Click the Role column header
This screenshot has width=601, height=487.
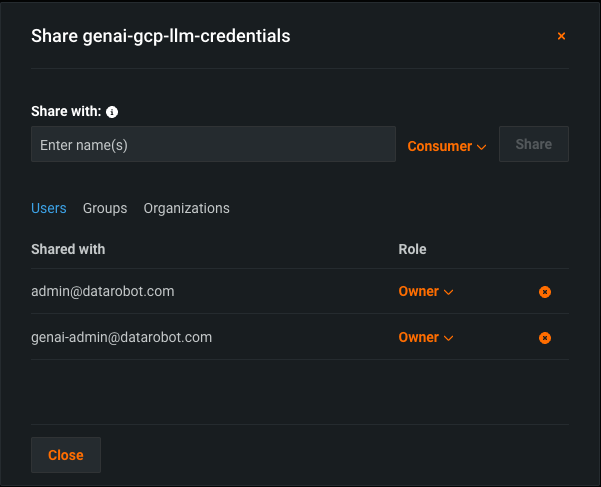[412, 249]
